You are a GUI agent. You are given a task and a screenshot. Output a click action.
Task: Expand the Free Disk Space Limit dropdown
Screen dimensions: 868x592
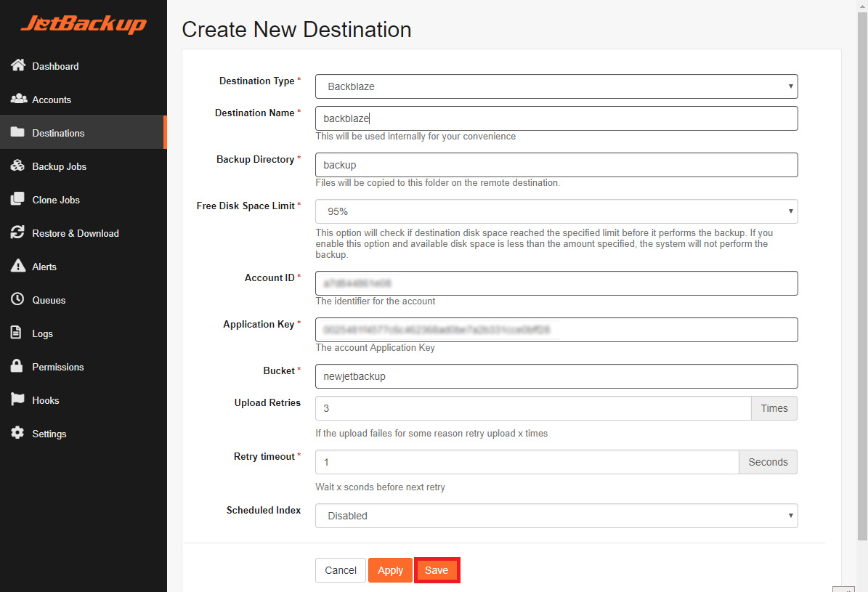[556, 211]
